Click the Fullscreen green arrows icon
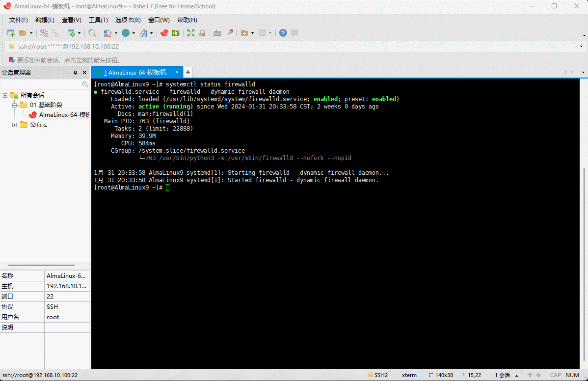 tap(191, 33)
